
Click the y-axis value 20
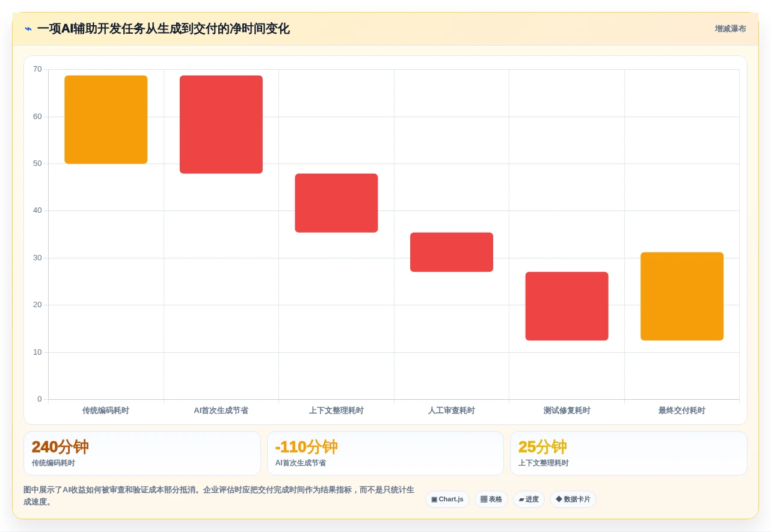(37, 305)
